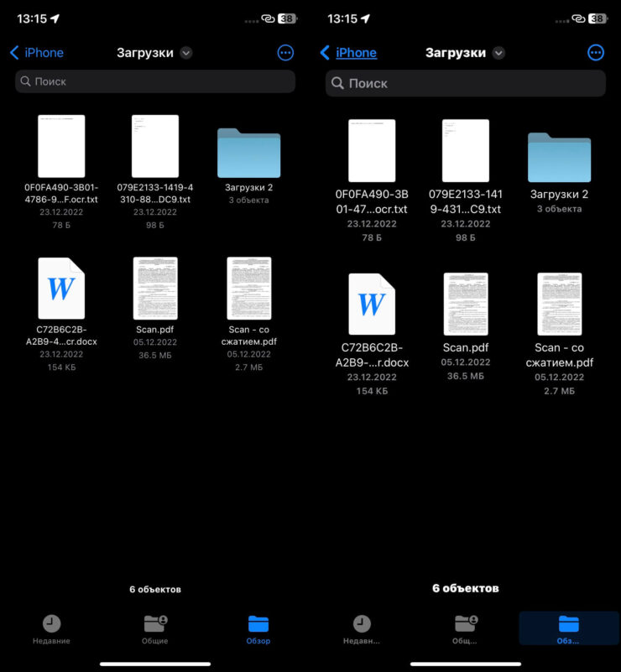Open Scan - со сжатием.pdf in right screen
This screenshot has height=672, width=621.
(559, 304)
